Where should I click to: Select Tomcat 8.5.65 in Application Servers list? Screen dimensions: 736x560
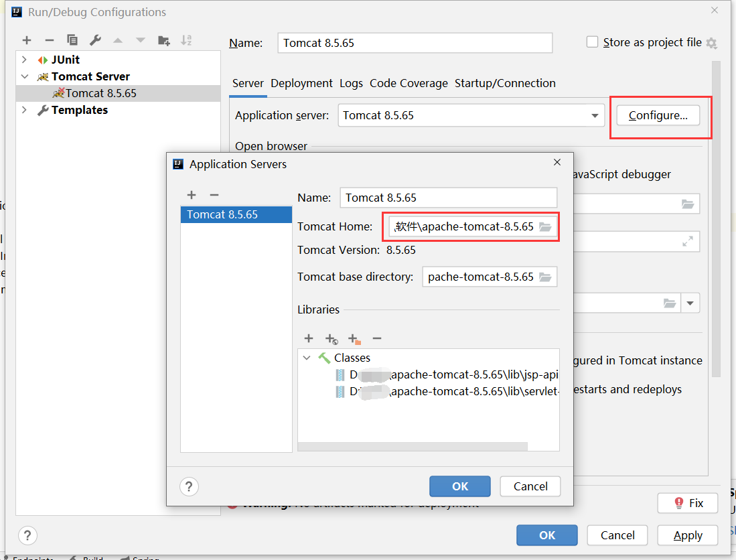point(236,214)
